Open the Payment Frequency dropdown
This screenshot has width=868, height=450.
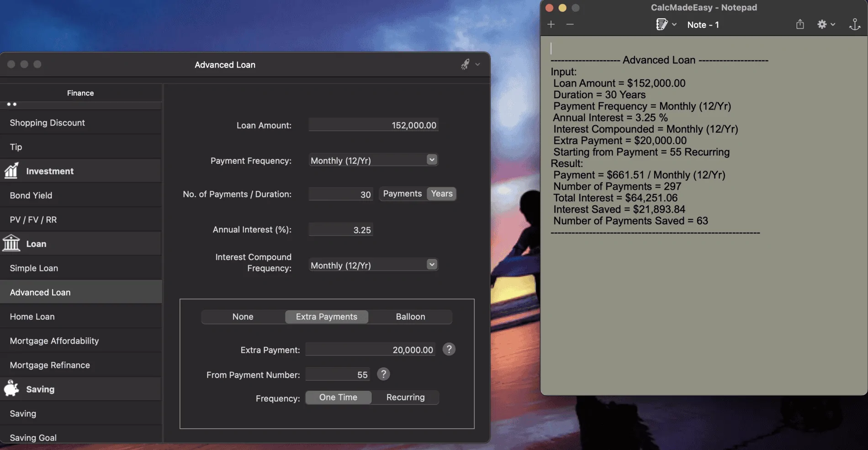click(x=373, y=160)
